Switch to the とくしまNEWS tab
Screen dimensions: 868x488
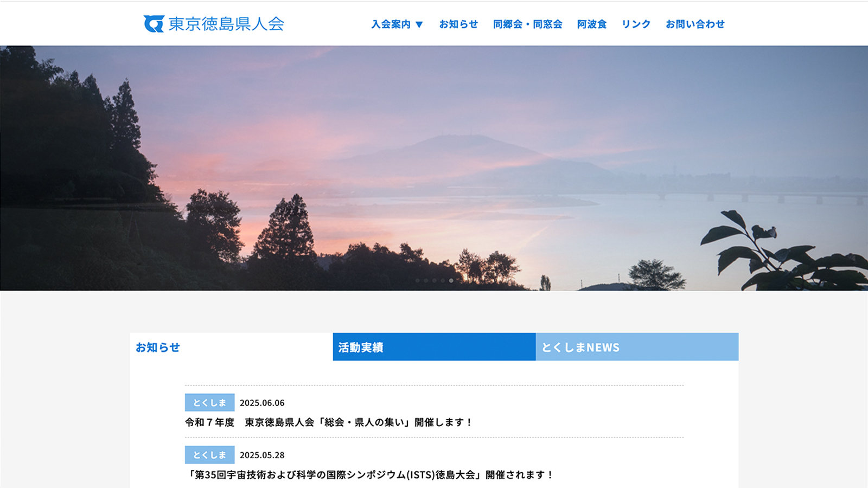tap(637, 347)
